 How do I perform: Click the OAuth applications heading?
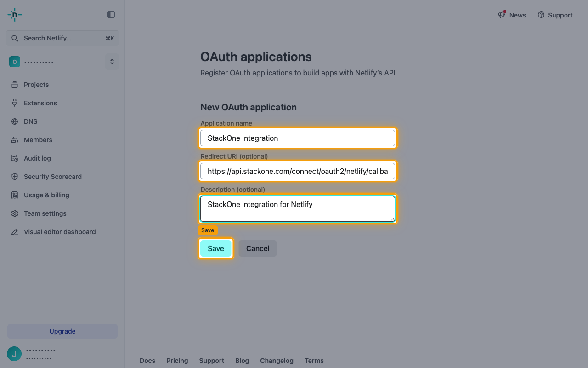pyautogui.click(x=256, y=57)
